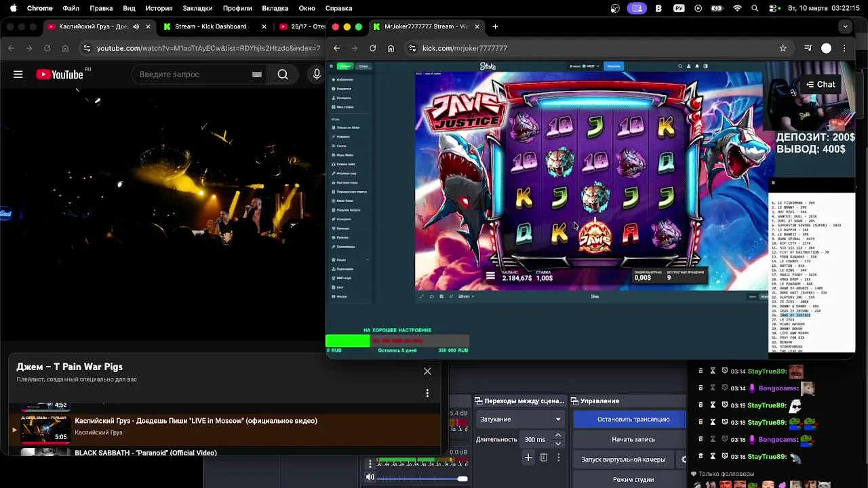Open new tab with plus in Kick window
The width and height of the screenshot is (868, 488).
tap(495, 26)
